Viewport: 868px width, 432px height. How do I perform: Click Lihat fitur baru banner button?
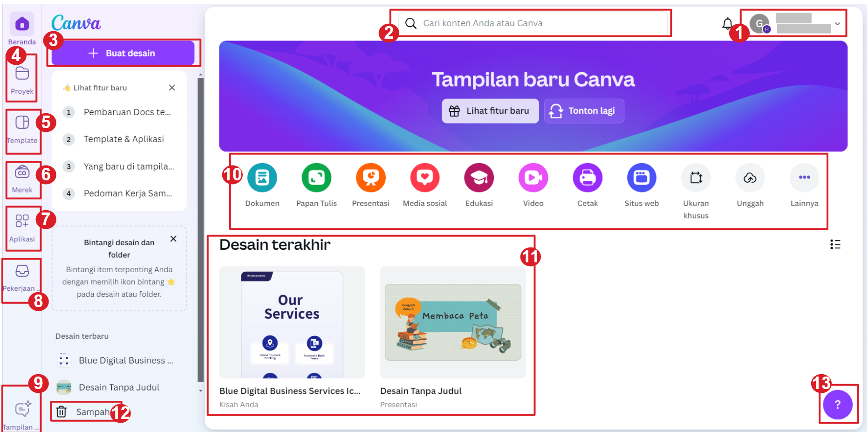click(490, 111)
